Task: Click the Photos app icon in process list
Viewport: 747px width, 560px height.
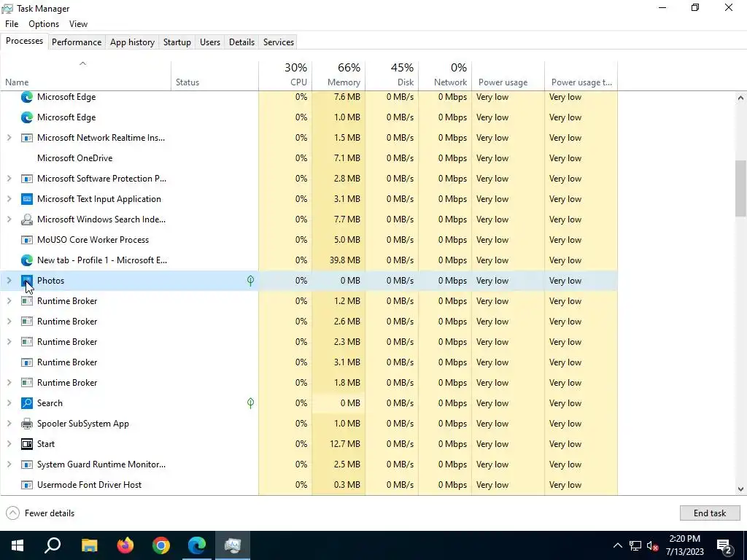Action: coord(27,281)
